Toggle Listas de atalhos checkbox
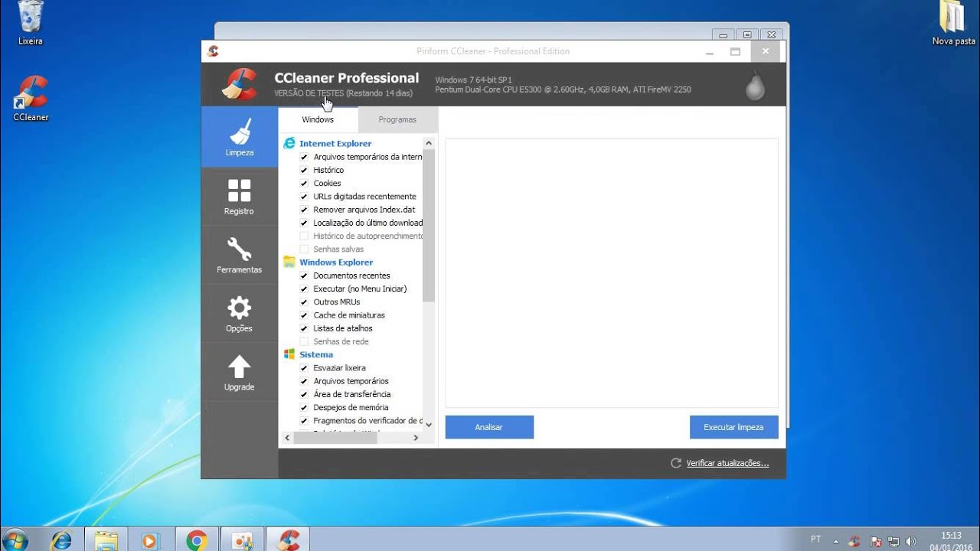Image resolution: width=980 pixels, height=551 pixels. point(304,328)
